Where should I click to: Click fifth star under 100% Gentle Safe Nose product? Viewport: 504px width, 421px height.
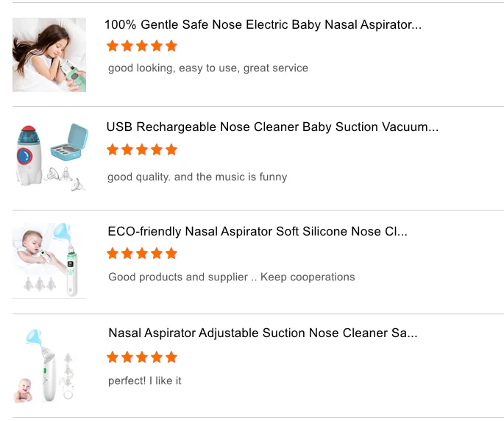click(x=171, y=46)
